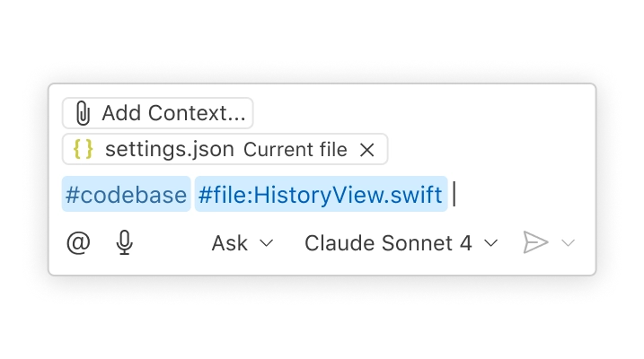Send the message with arrow icon

535,243
